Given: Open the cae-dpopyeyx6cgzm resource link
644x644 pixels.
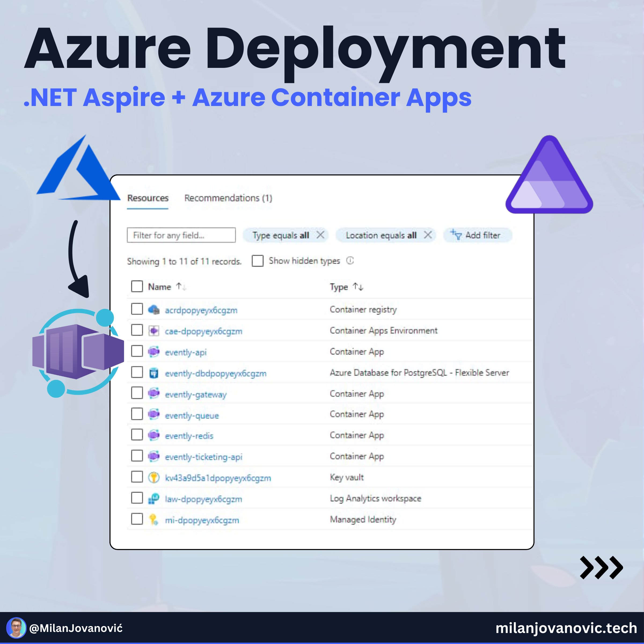Looking at the screenshot, I should pos(204,331).
